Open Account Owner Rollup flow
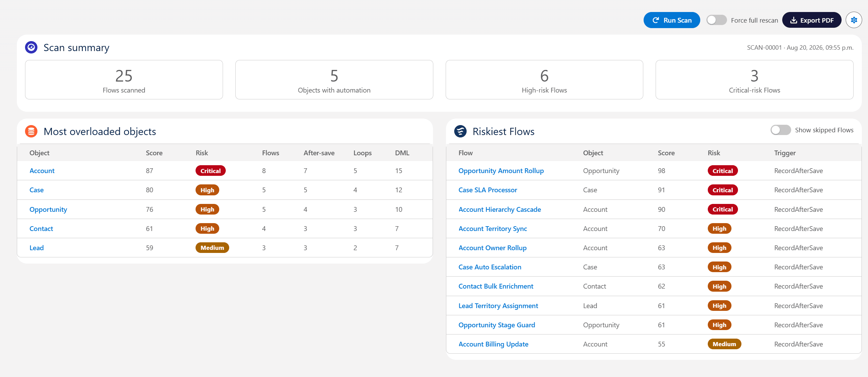The width and height of the screenshot is (868, 377). pos(492,248)
